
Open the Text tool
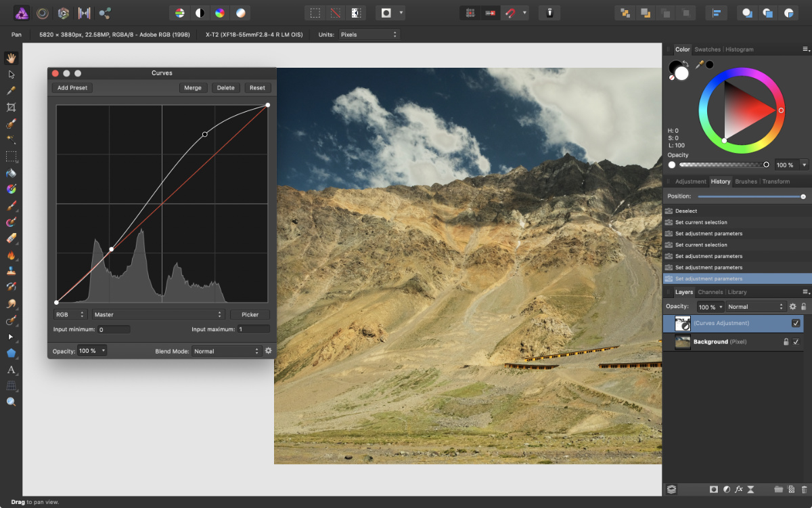tap(11, 370)
